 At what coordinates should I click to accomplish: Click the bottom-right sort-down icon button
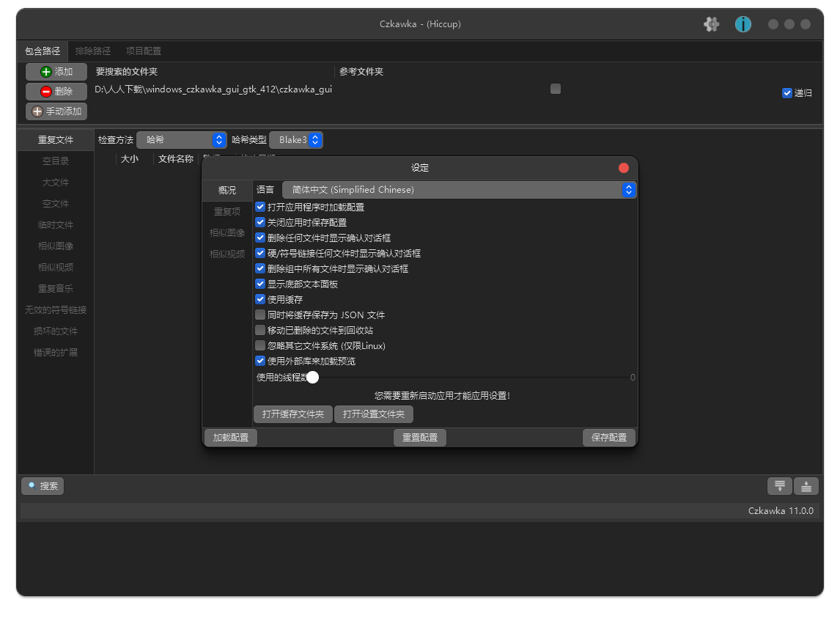pos(779,485)
